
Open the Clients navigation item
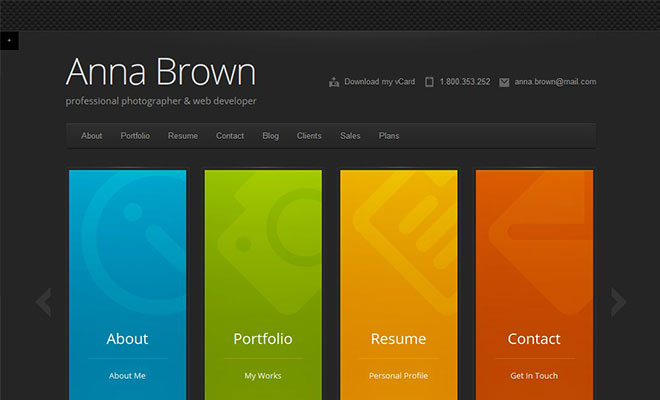(309, 136)
